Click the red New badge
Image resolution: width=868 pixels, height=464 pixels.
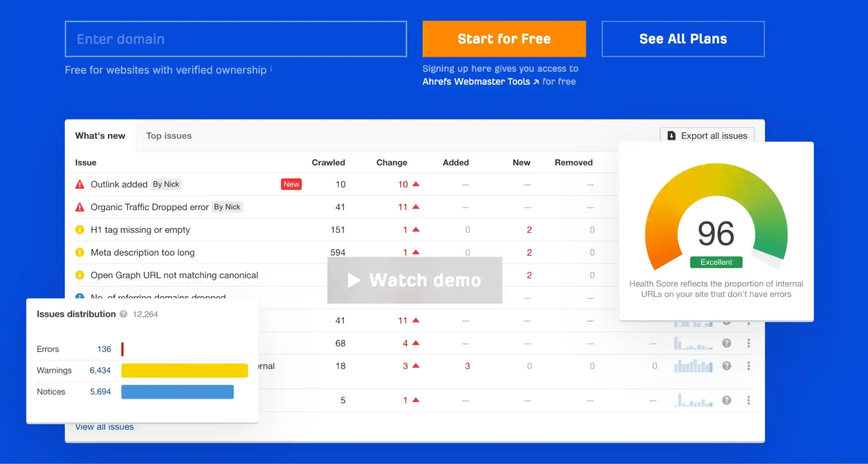click(x=291, y=184)
